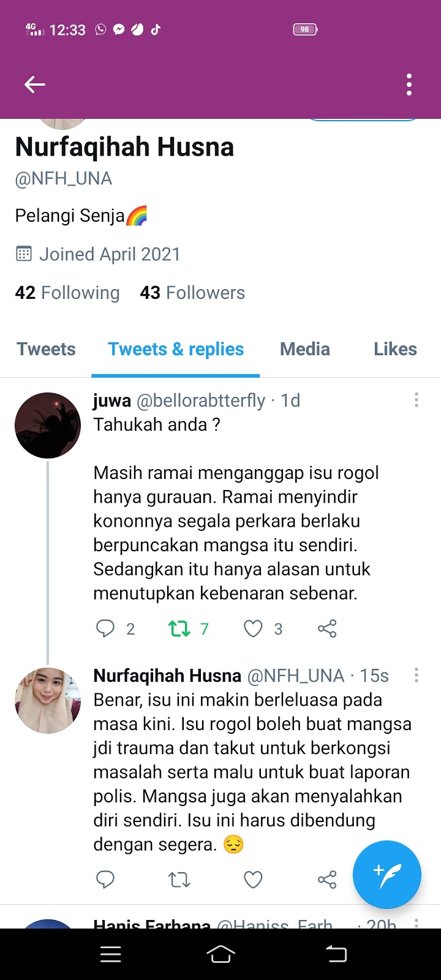
Task: Reply to Nurfaqihah Husna's tweet
Action: (x=105, y=880)
